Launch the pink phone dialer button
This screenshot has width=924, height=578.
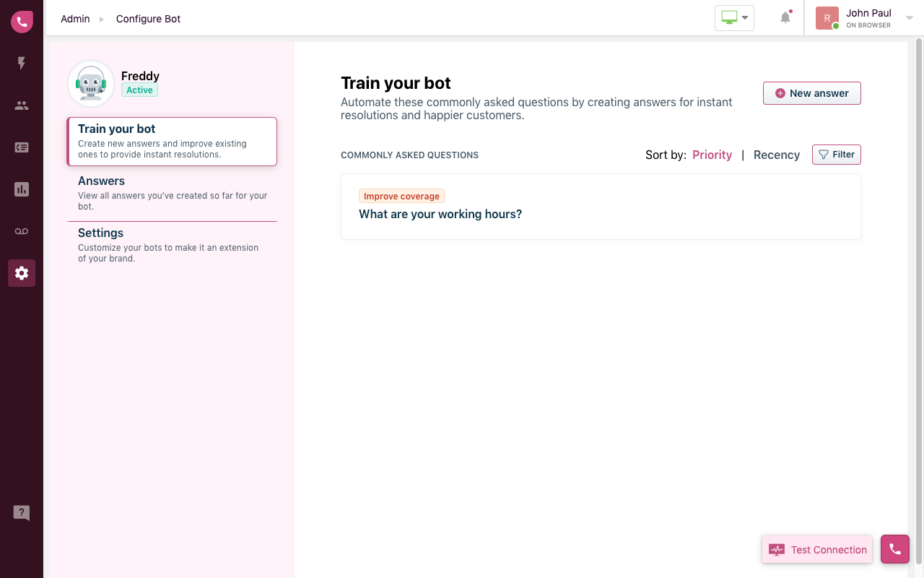894,549
